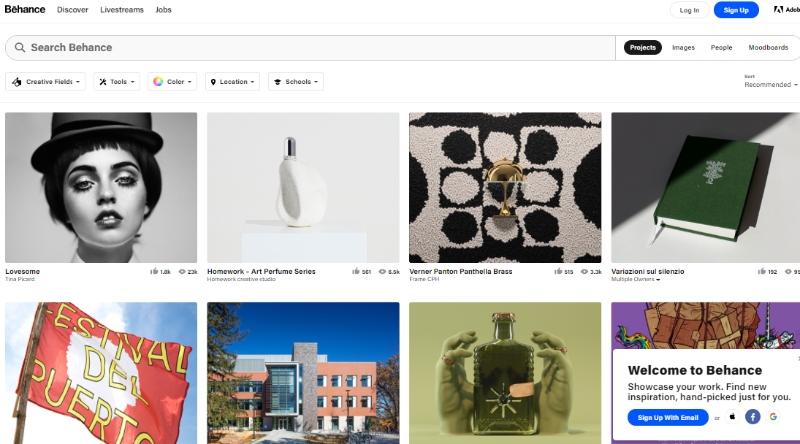Open the Recommended sort dropdown
Screen dimensions: 800x444
[770, 85]
